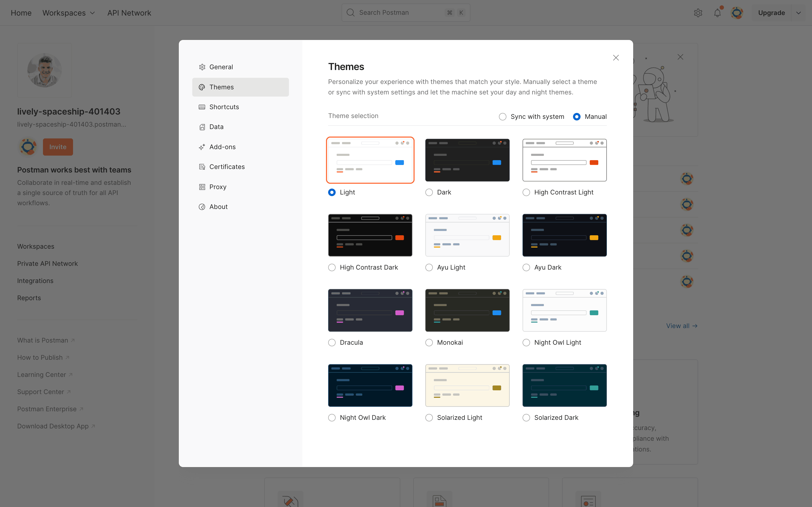
Task: Select the Dark theme radio button
Action: pyautogui.click(x=429, y=192)
